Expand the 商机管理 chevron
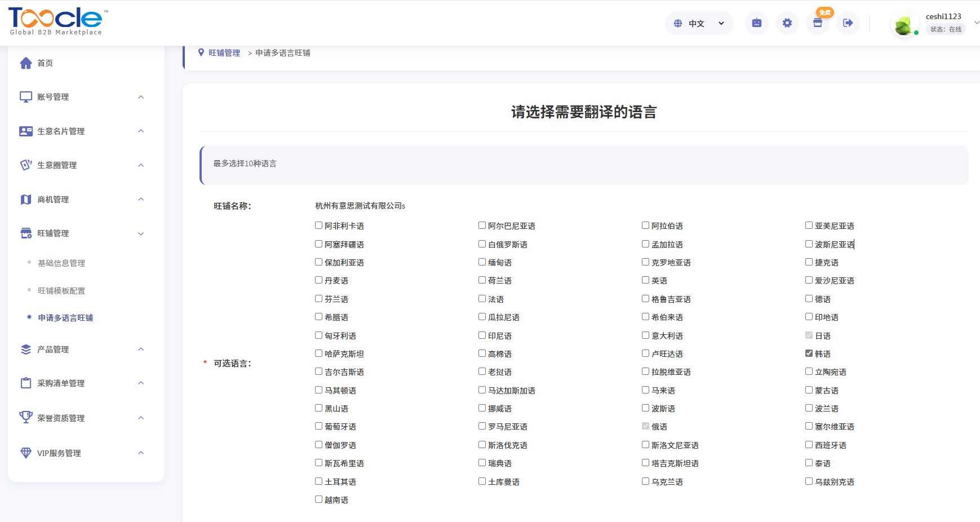 click(x=141, y=199)
